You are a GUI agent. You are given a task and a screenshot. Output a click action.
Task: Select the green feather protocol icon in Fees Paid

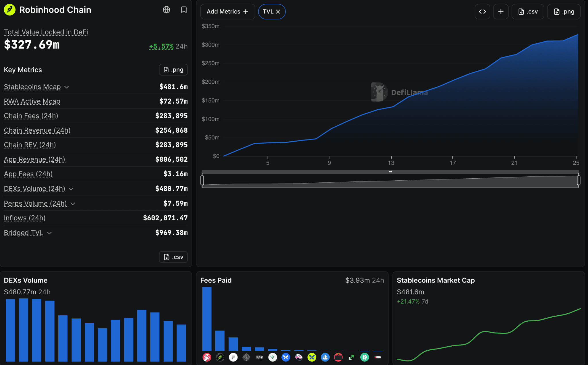(x=220, y=357)
